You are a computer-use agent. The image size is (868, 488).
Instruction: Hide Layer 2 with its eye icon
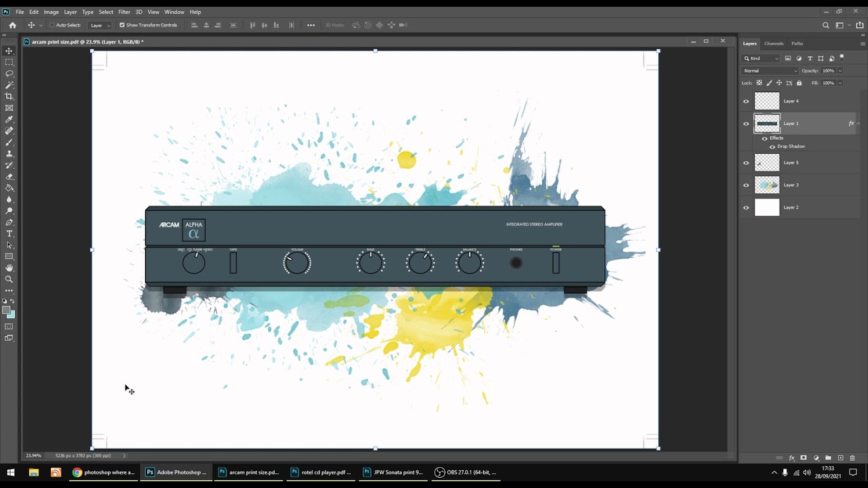click(x=746, y=207)
